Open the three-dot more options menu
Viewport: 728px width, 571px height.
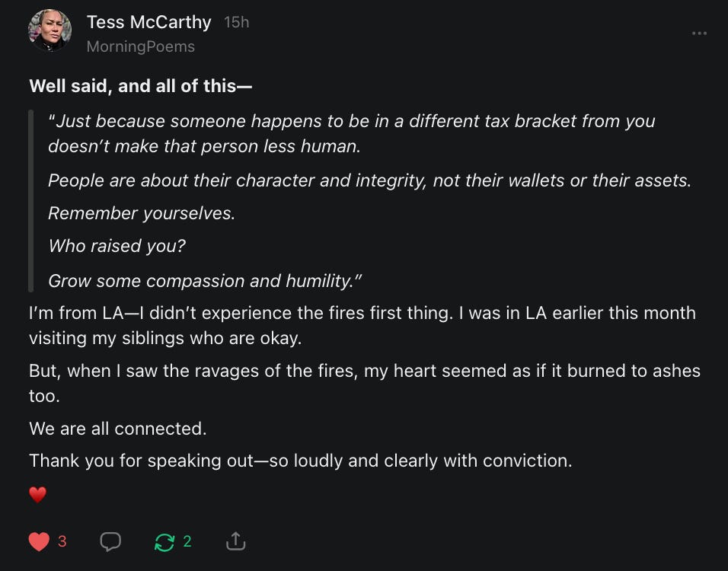699,33
